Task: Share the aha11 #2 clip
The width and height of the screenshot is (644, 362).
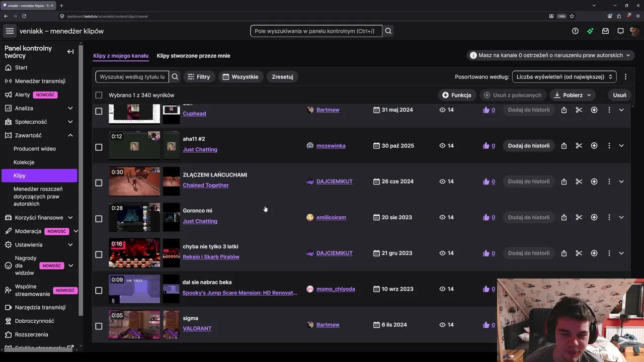Action: coord(564,146)
